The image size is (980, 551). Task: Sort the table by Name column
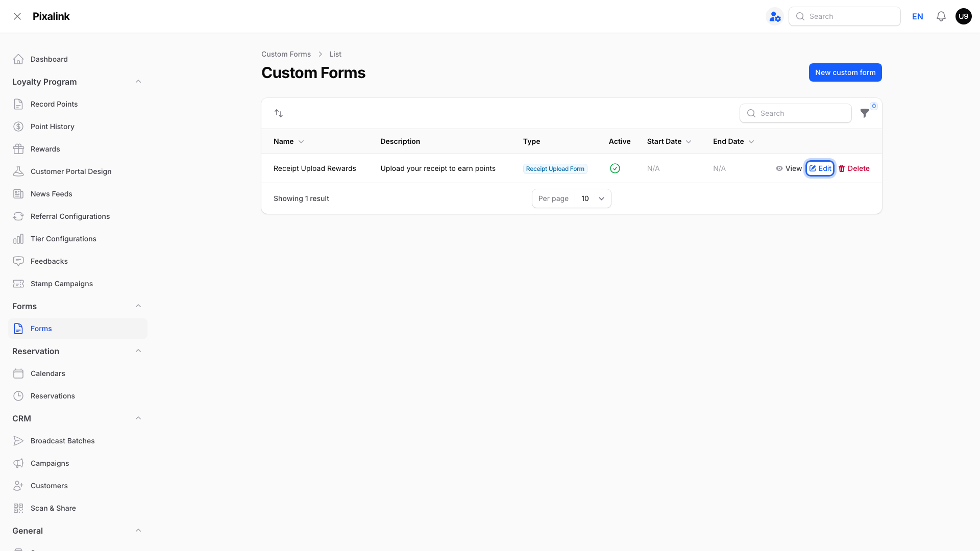pos(289,141)
